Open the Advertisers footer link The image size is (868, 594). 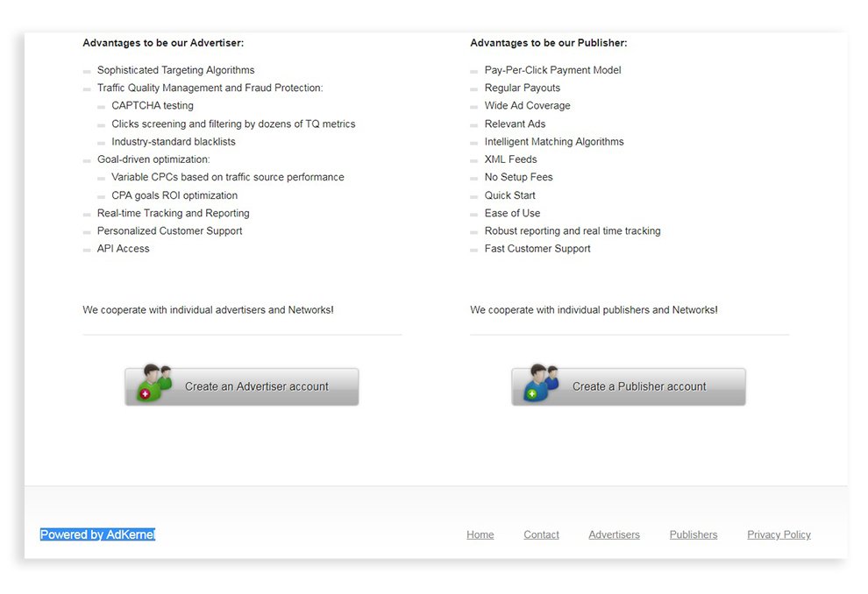[614, 534]
